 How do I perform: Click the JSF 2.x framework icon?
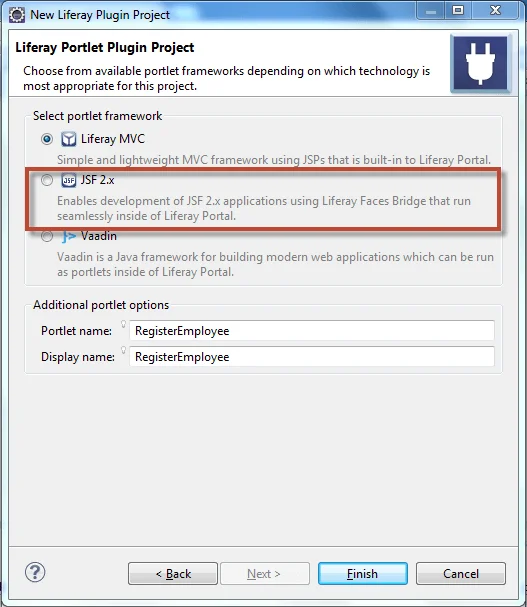(x=69, y=180)
